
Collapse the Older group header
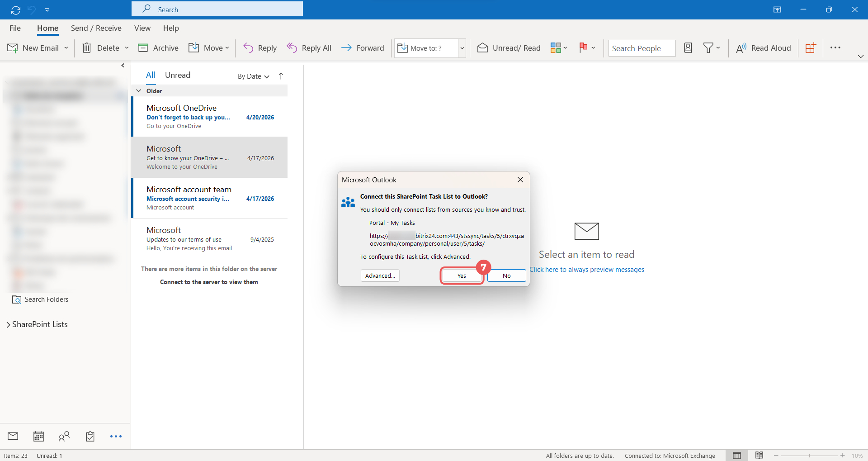(139, 91)
